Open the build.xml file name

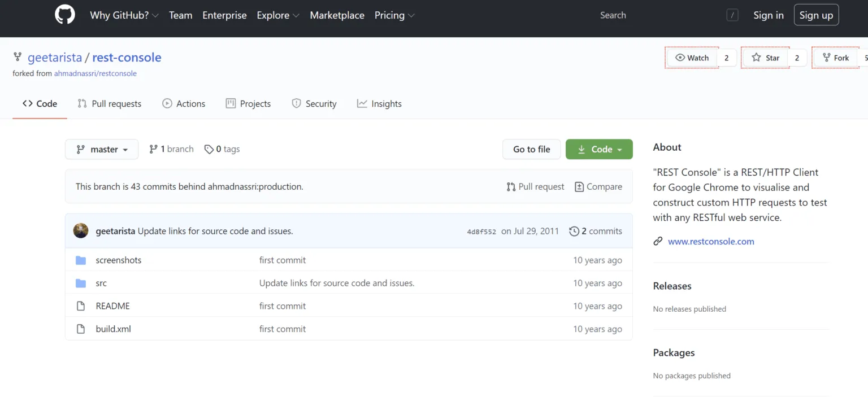pos(114,329)
